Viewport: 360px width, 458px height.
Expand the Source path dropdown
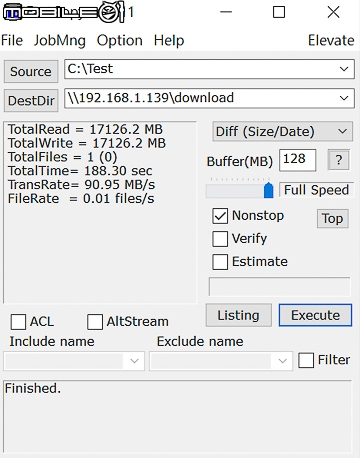[344, 69]
